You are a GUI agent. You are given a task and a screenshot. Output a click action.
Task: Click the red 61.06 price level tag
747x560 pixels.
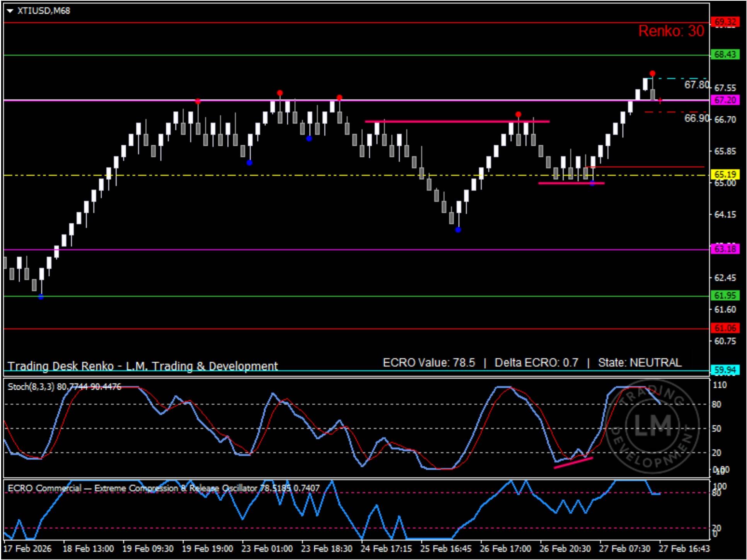pos(725,328)
